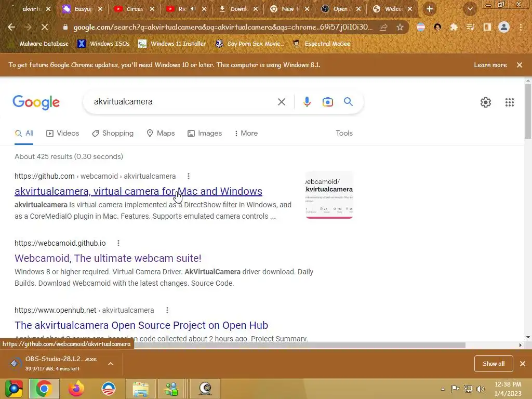Viewport: 532px width, 399px height.
Task: Clear the search box with the X
Action: click(x=281, y=102)
